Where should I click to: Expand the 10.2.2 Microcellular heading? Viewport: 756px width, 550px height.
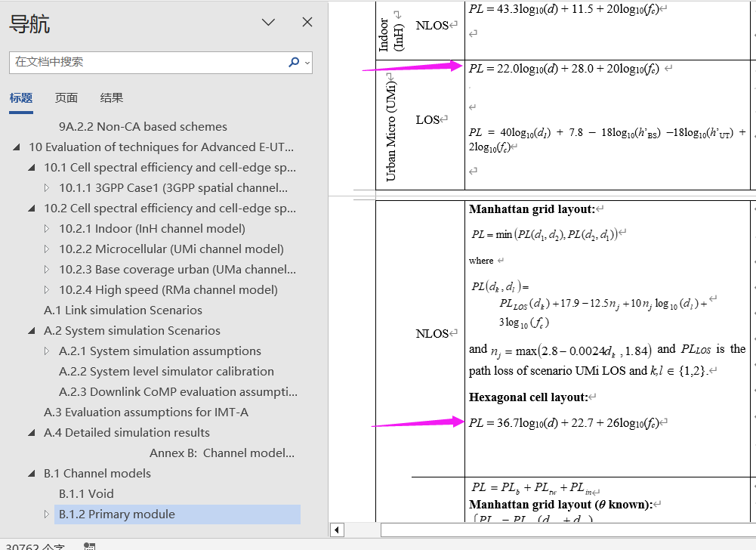47,249
